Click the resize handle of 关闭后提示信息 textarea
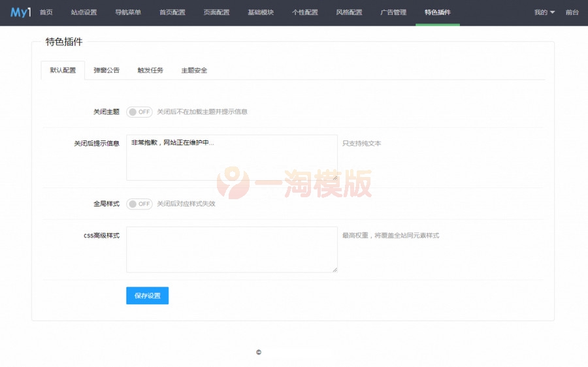The width and height of the screenshot is (588, 367). point(335,178)
